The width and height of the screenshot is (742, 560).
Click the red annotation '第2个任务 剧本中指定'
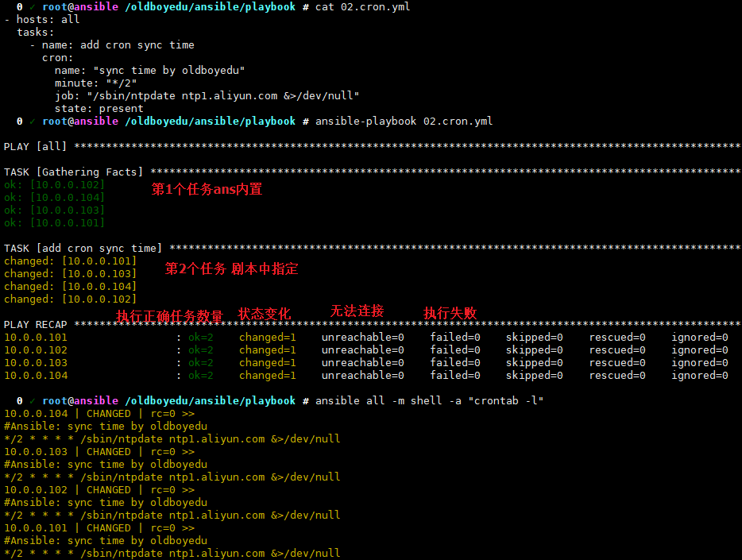[231, 268]
